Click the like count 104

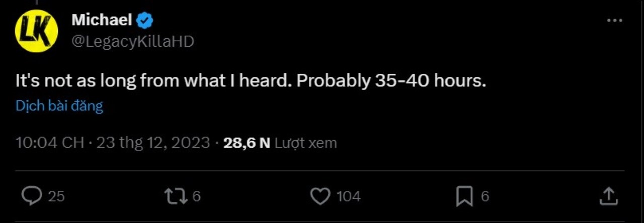point(348,196)
